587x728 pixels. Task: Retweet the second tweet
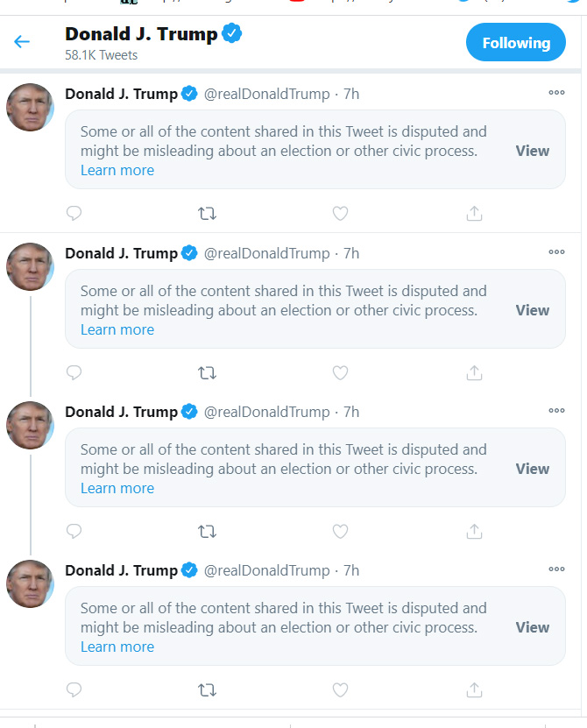(208, 372)
